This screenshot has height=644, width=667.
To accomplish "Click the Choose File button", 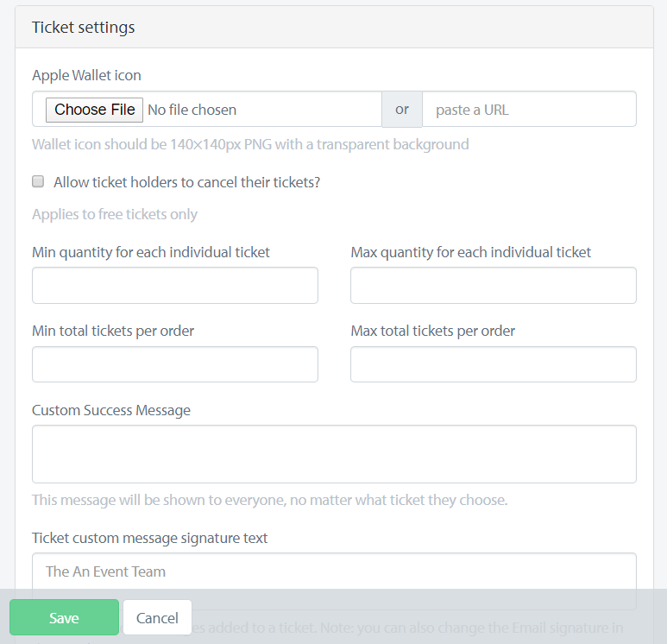I will (x=94, y=110).
